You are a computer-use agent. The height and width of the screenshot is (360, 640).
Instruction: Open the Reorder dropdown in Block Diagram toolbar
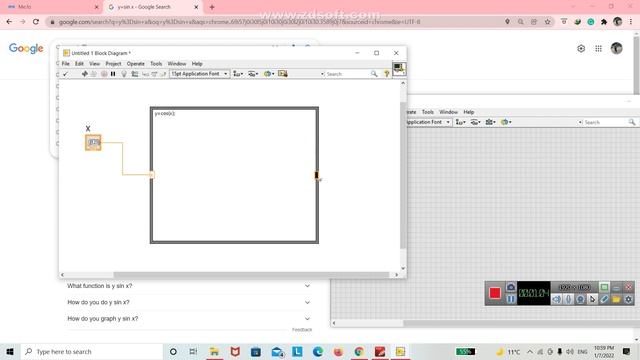pyautogui.click(x=269, y=74)
